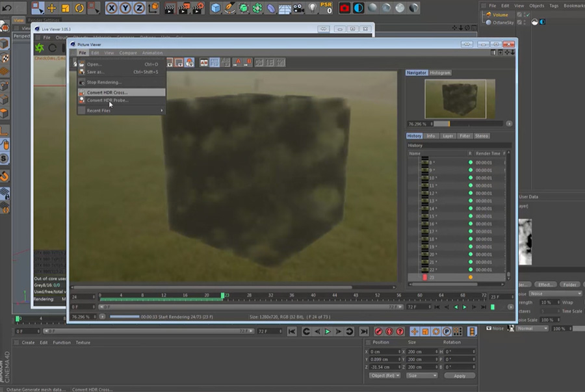
Task: Toggle the Noise channel checkbox at bottom right
Action: click(489, 328)
